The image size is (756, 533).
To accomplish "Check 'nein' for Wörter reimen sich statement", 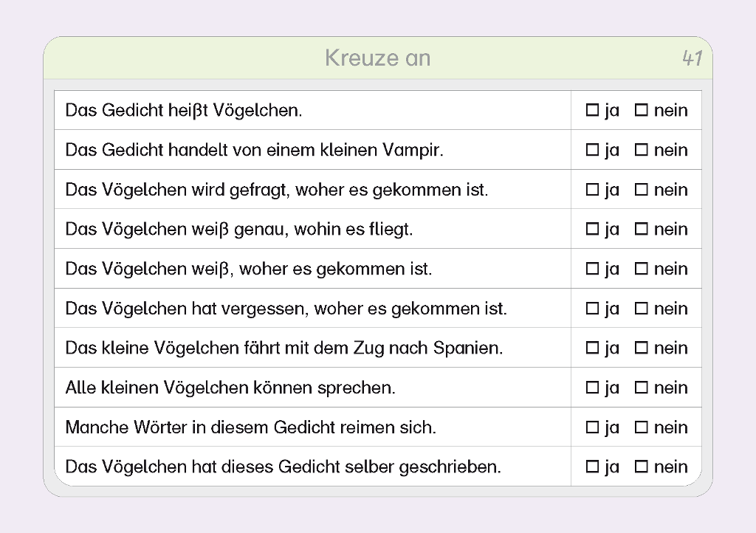I will point(641,427).
